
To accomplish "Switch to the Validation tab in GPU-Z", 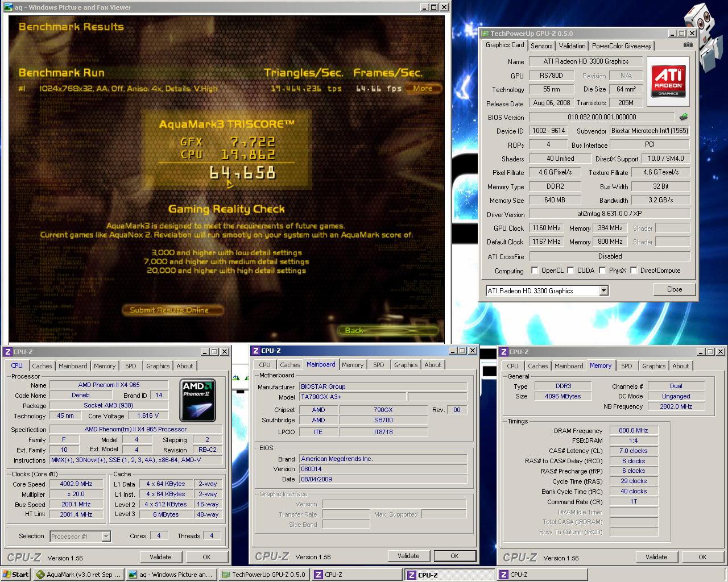I will pos(572,46).
